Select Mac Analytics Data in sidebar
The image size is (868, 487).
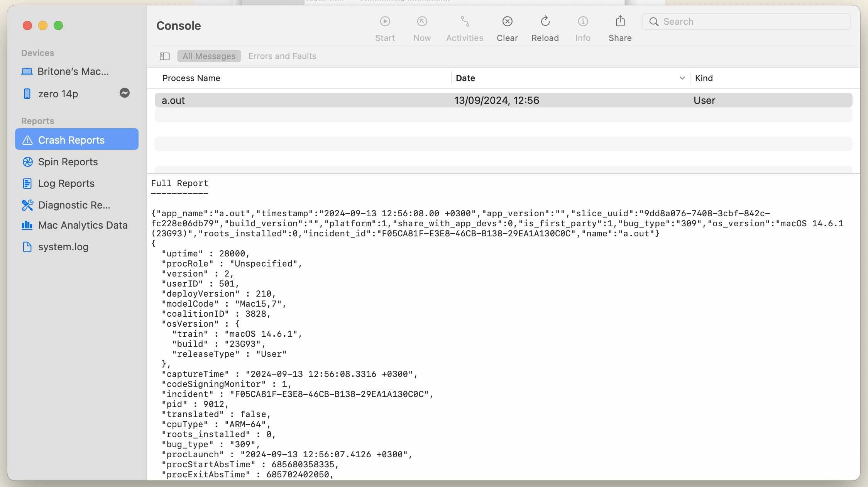83,225
